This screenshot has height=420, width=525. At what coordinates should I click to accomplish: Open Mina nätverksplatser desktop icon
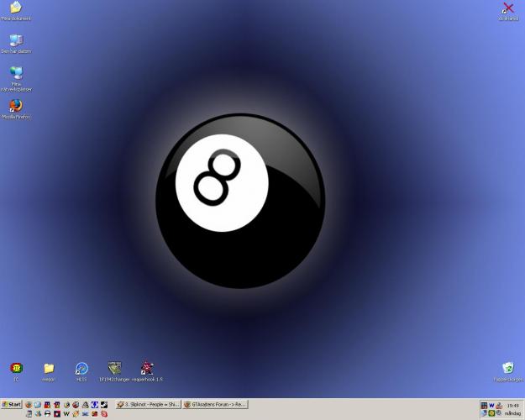point(15,73)
